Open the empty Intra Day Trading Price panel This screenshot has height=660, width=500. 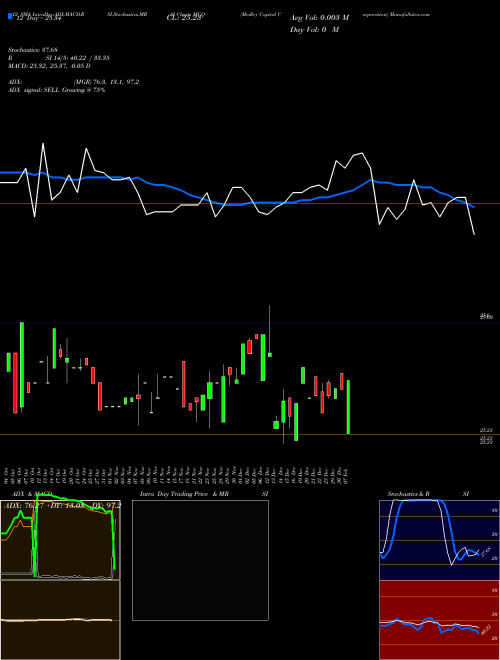pyautogui.click(x=200, y=560)
